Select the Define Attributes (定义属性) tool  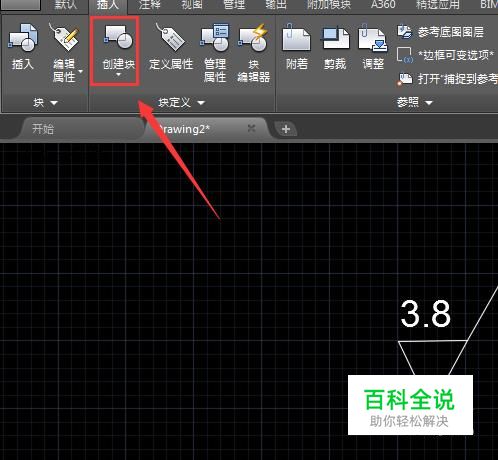coord(171,46)
